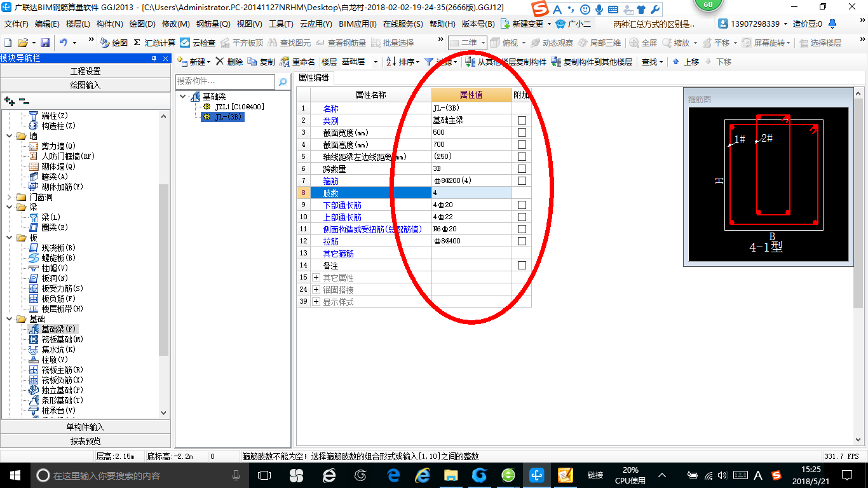
Task: Open the 构件(N) menu
Action: [109, 24]
